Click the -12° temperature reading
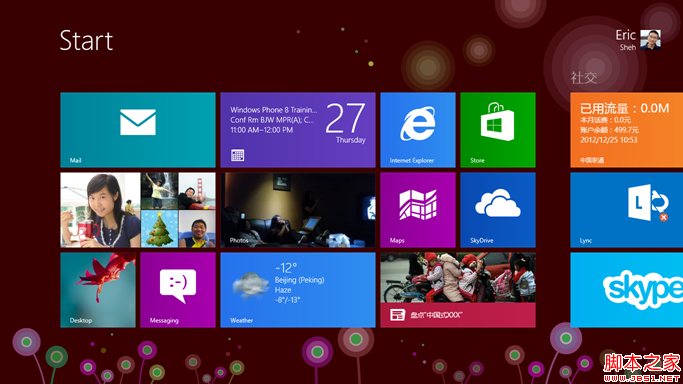This screenshot has height=384, width=683. (x=286, y=267)
